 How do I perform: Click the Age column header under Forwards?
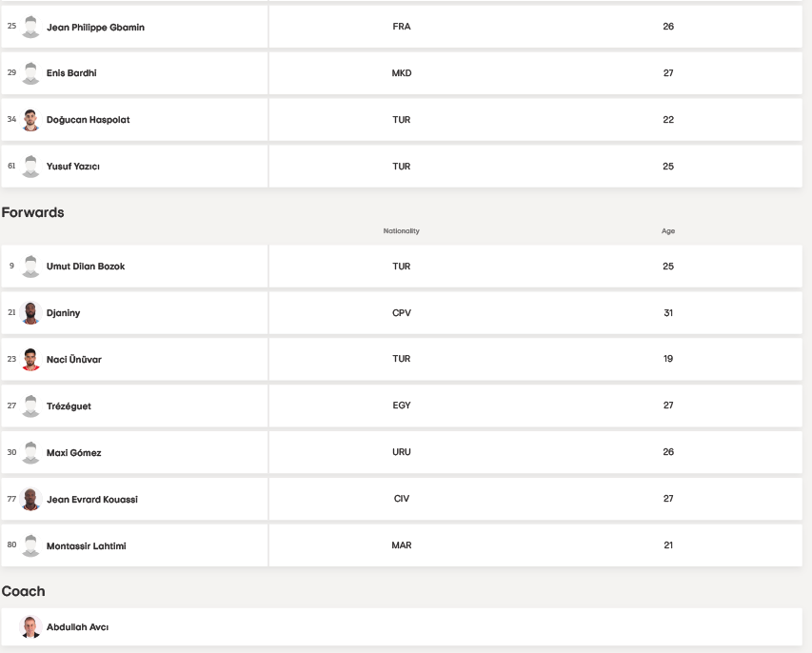tap(668, 231)
